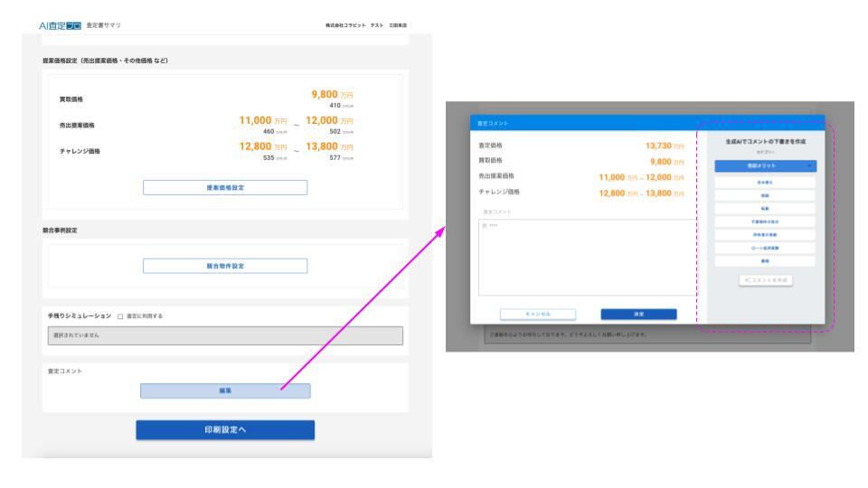Go to 印刷設定へ
The height and width of the screenshot is (488, 868).
pyautogui.click(x=225, y=430)
